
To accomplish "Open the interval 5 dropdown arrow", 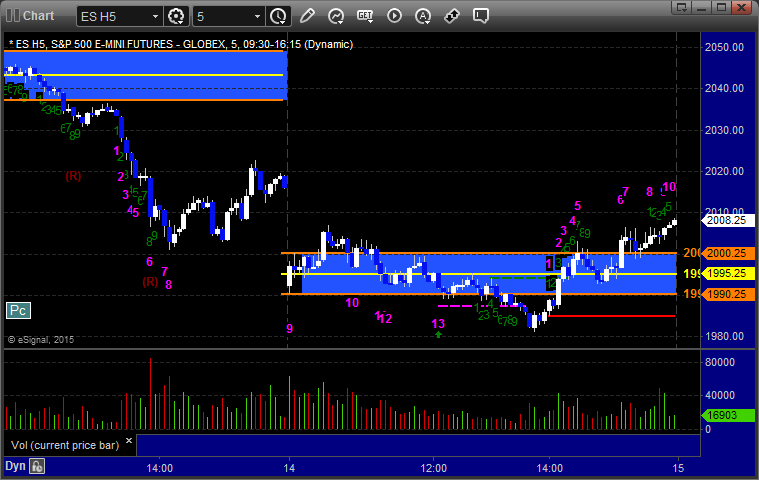I will tap(256, 17).
